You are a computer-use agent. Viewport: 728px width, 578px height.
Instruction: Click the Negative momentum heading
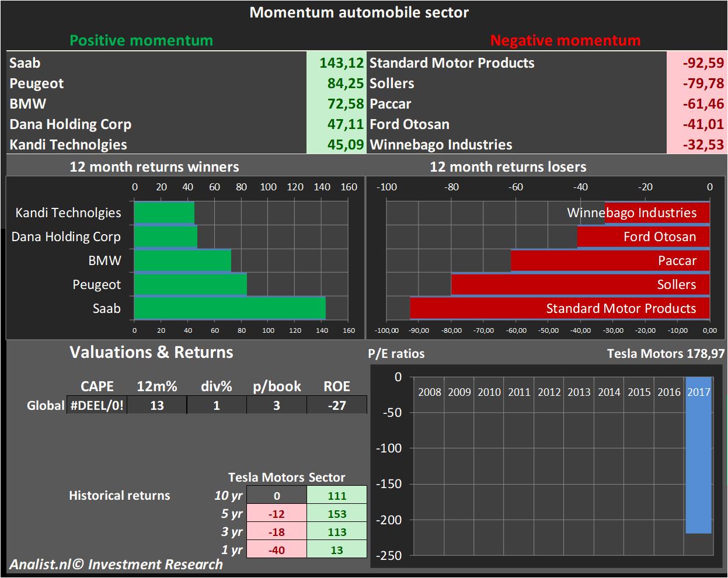tap(565, 40)
